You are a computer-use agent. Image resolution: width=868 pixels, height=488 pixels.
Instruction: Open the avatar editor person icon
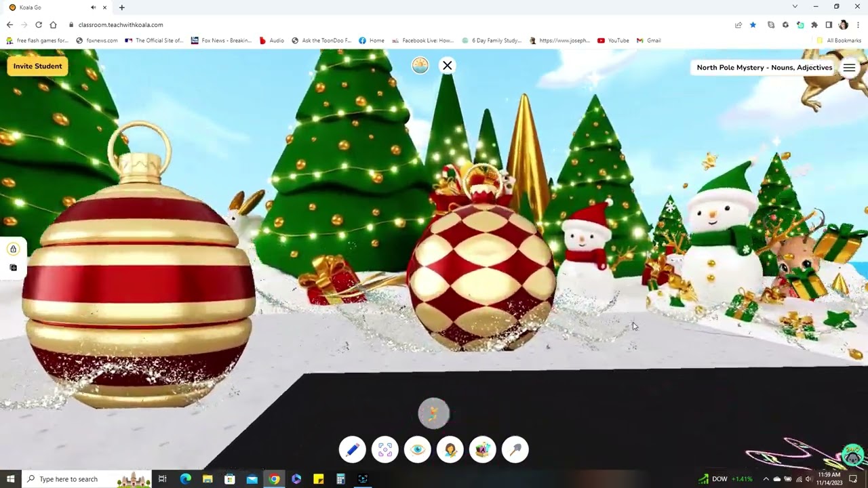[450, 449]
